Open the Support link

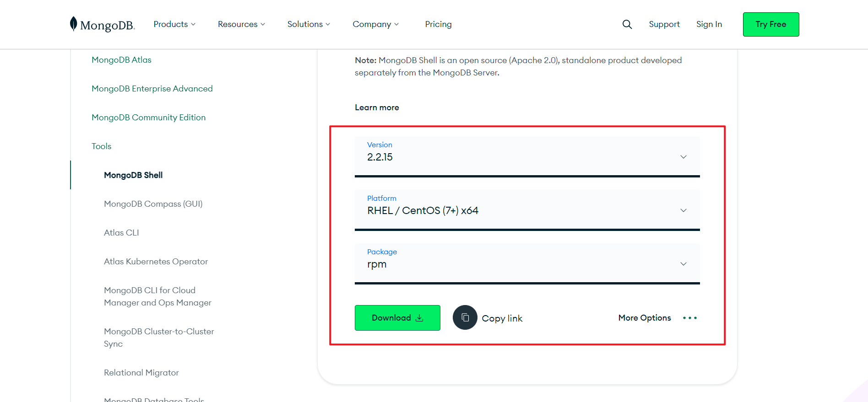pos(664,24)
